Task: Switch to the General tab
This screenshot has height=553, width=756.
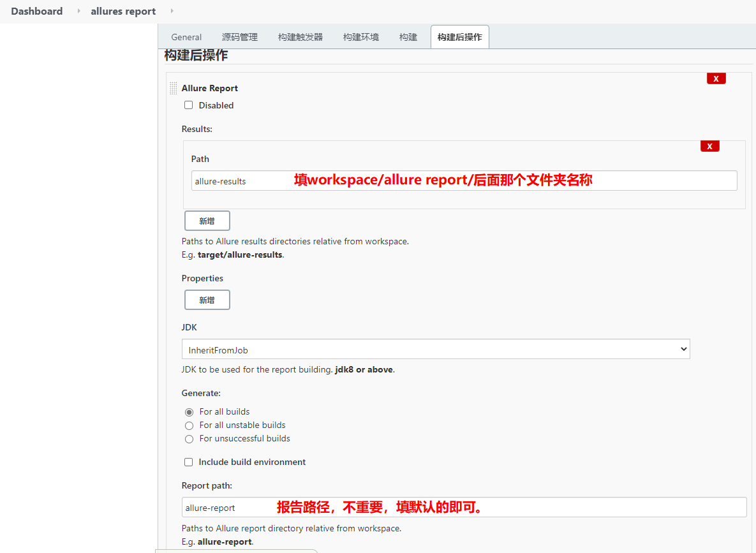Action: point(186,36)
